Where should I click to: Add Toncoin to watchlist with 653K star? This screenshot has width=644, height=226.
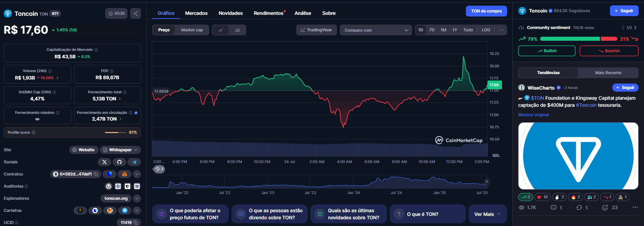116,13
